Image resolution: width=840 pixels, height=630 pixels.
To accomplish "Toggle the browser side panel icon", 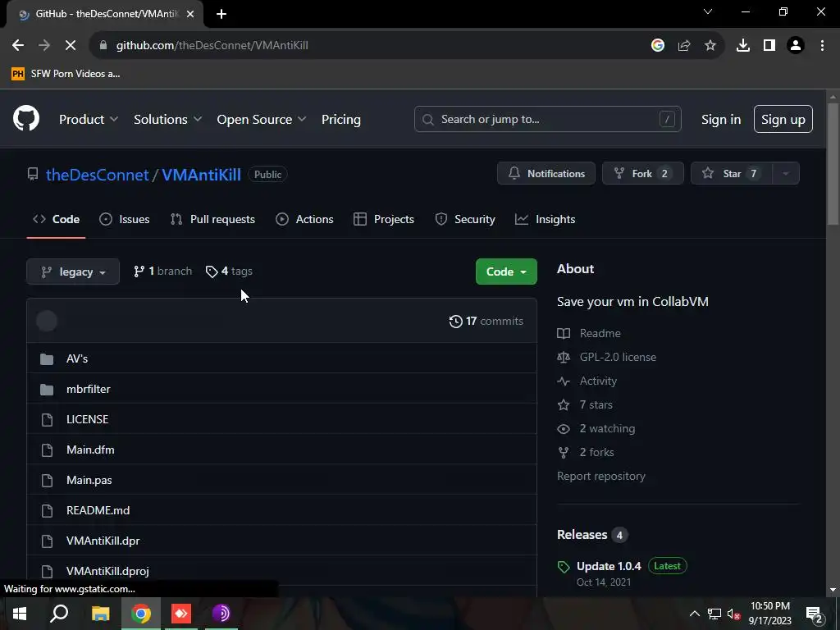I will [x=769, y=46].
